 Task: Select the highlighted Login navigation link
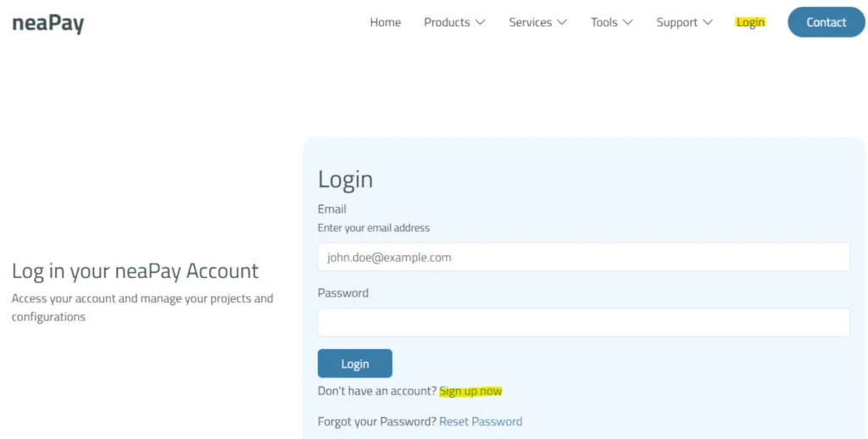(x=750, y=22)
